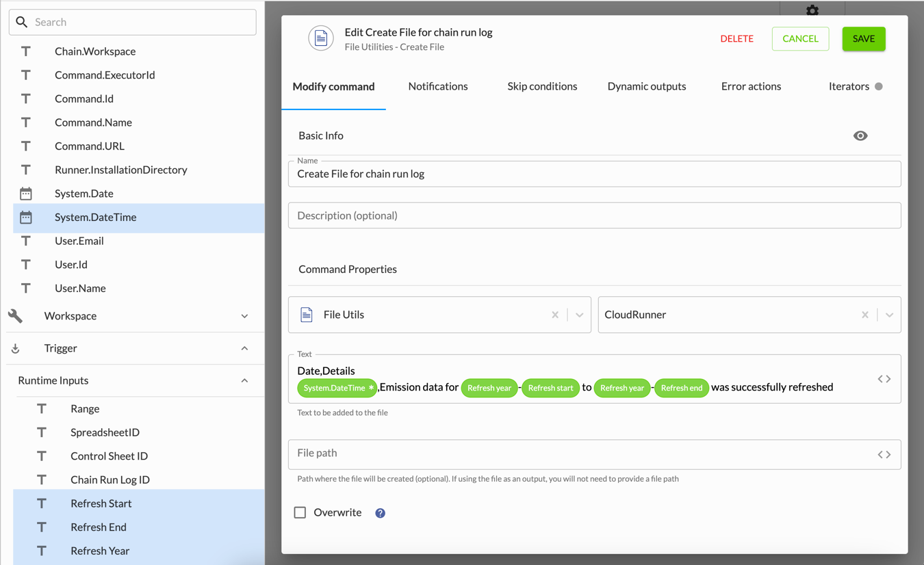The height and width of the screenshot is (565, 924).
Task: Expand the Workspace section chevron
Action: coord(244,316)
